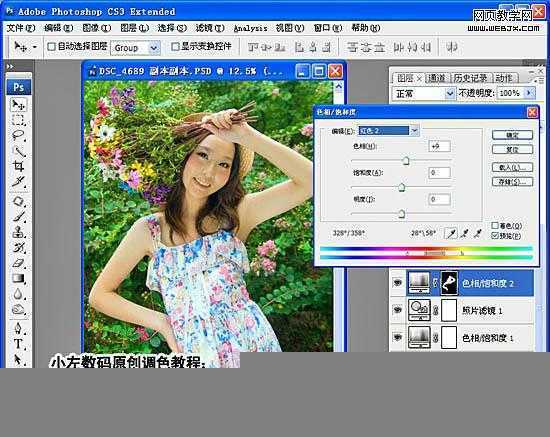Select the History Brush tool
The width and height of the screenshot is (550, 437).
[x=19, y=248]
